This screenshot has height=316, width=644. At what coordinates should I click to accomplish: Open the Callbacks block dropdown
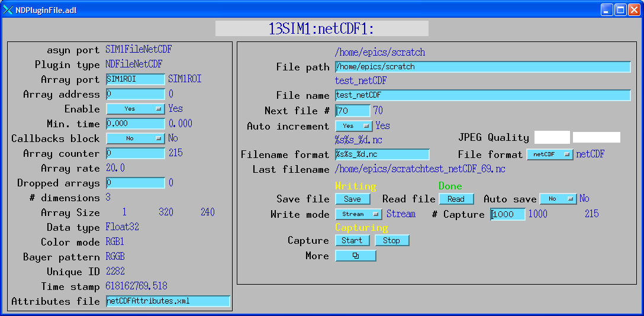point(135,138)
